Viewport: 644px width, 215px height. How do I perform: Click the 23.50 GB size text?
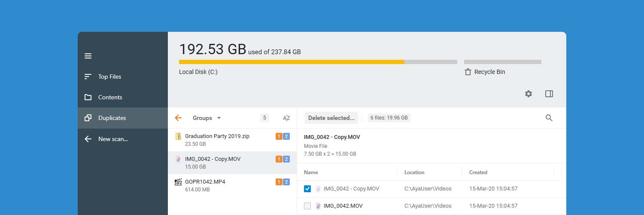195,144
